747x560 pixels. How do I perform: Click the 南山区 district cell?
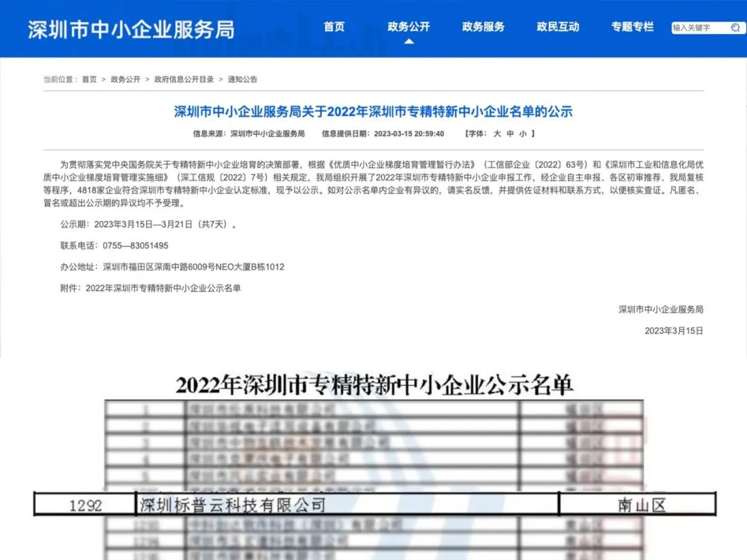641,505
